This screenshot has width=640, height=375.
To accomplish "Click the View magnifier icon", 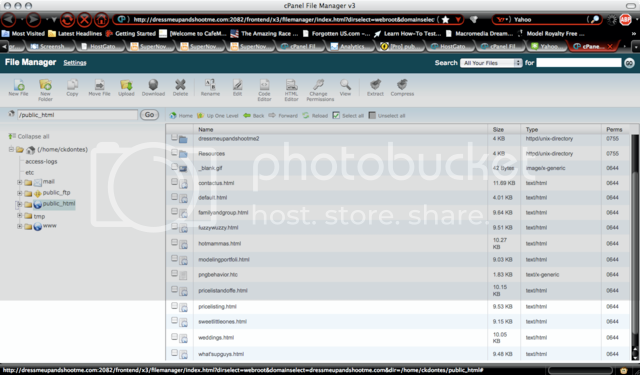I will tap(345, 87).
